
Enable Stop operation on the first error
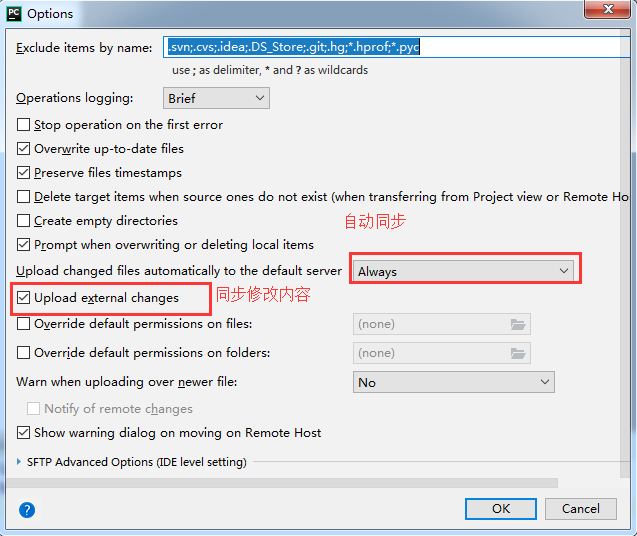coord(23,124)
